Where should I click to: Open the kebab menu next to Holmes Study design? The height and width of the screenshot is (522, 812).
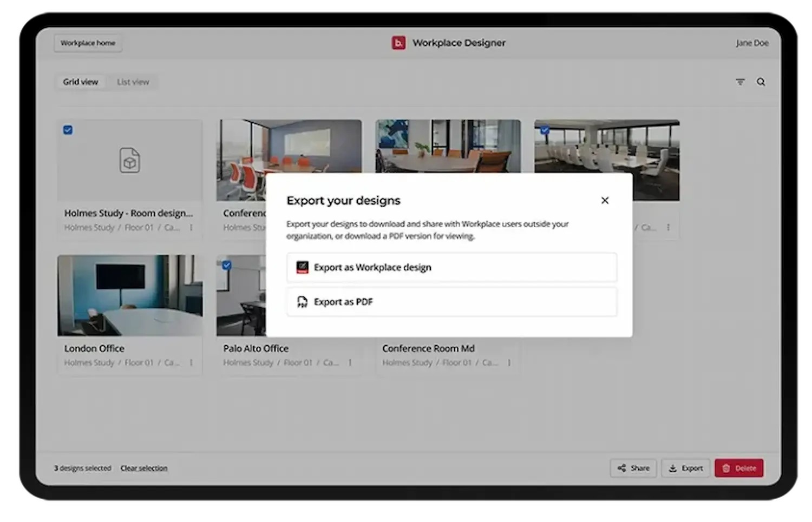[x=191, y=228]
